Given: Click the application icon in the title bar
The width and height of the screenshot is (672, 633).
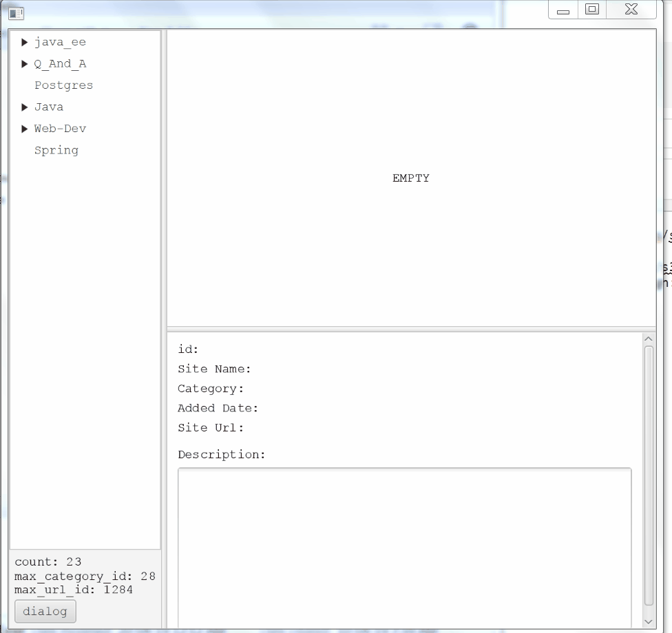Looking at the screenshot, I should (16, 12).
